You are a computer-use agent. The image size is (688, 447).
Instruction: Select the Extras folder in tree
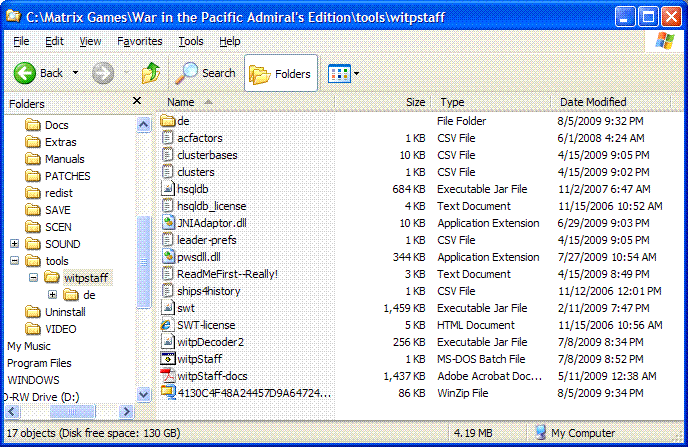pyautogui.click(x=51, y=142)
